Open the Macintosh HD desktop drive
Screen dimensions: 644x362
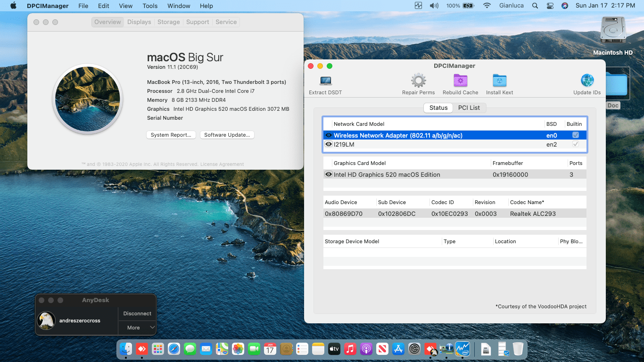click(x=613, y=31)
